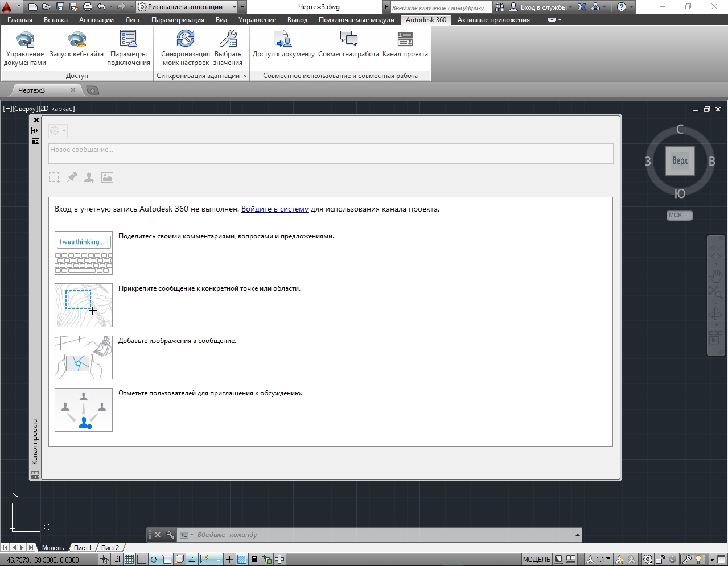Toggle Lineweight display in status bar

point(229,559)
